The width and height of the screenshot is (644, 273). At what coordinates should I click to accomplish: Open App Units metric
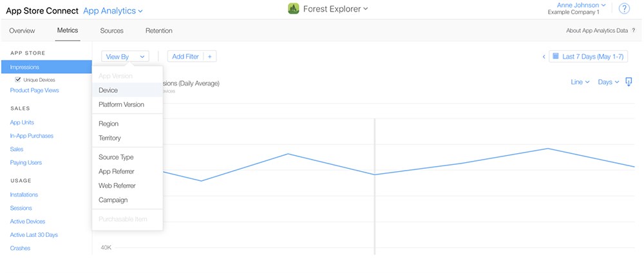pos(22,122)
